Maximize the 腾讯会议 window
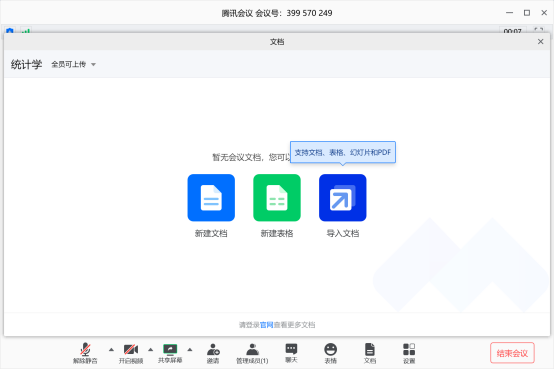This screenshot has width=554, height=370. point(526,13)
